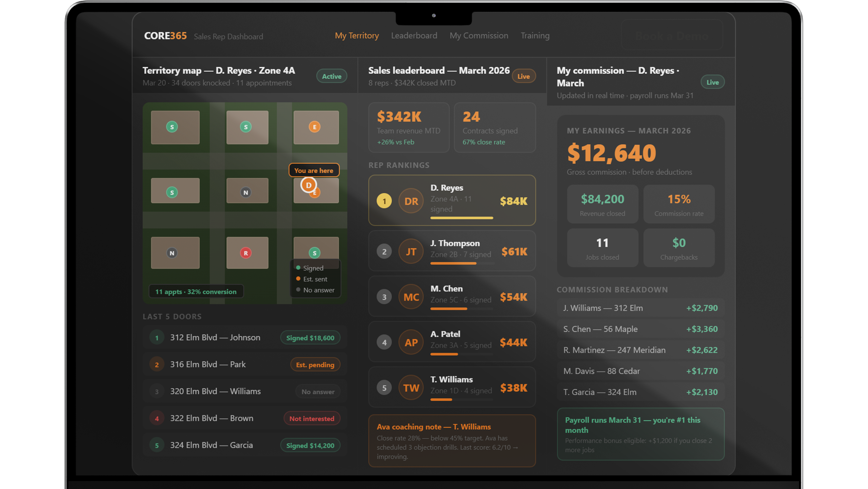This screenshot has height=489, width=868.
Task: Click D. Reyes yellow progress bar
Action: point(461,218)
